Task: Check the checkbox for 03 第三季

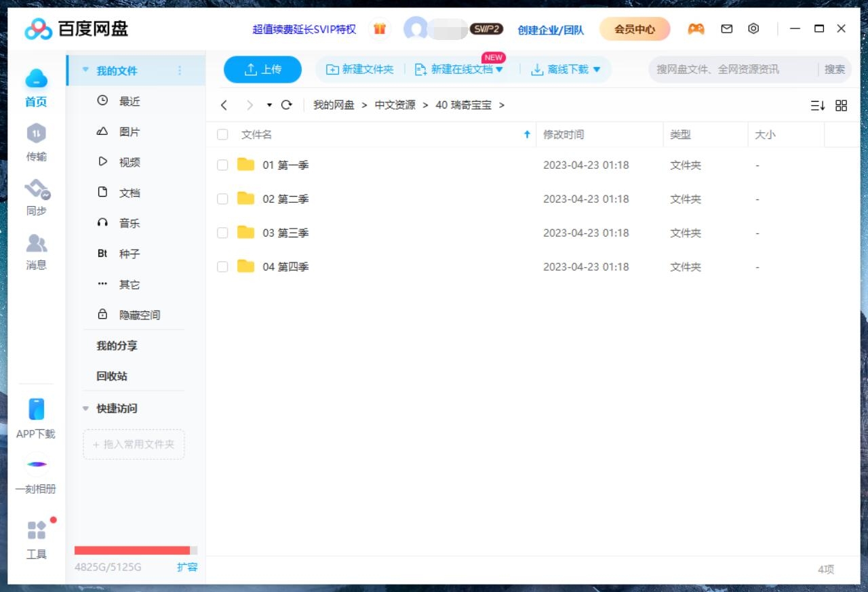Action: [222, 233]
